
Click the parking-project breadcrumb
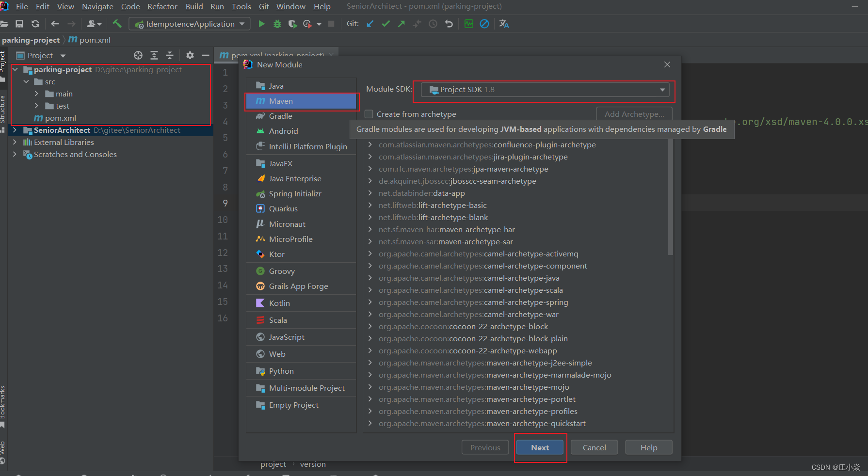click(31, 40)
